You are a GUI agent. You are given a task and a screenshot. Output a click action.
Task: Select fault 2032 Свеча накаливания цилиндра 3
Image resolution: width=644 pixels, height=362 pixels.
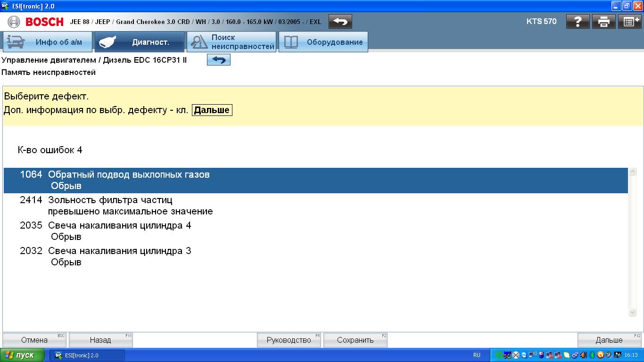point(316,256)
